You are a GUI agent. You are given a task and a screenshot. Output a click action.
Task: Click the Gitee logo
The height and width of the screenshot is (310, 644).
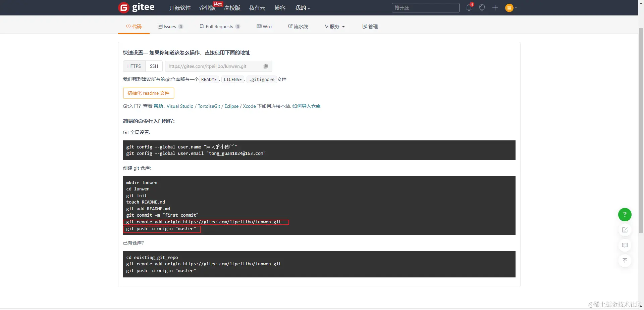coord(136,7)
